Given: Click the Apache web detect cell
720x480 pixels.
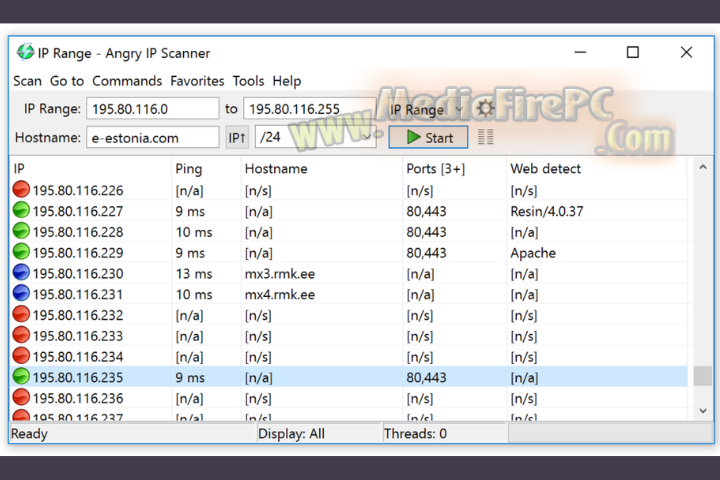Looking at the screenshot, I should [533, 253].
